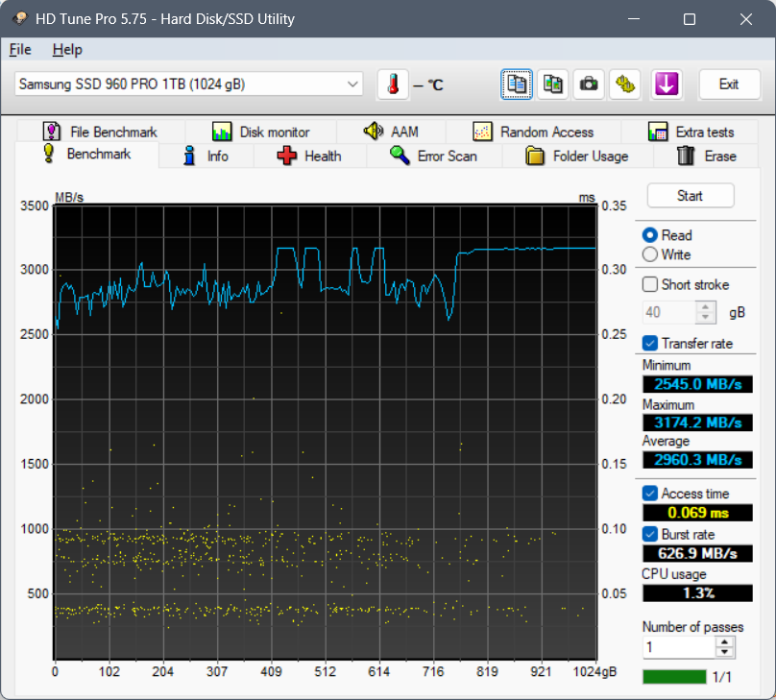
Task: Decrease the Number of passes value
Action: point(724,652)
